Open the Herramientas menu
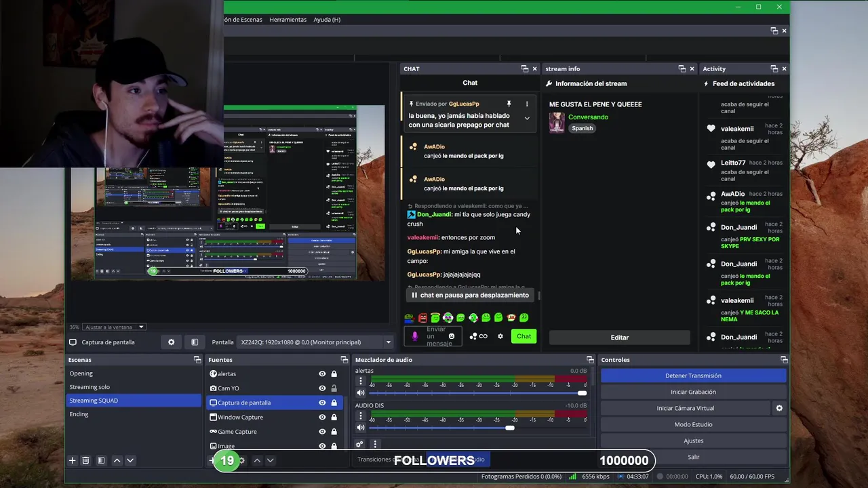Image resolution: width=868 pixels, height=488 pixels. pyautogui.click(x=288, y=20)
